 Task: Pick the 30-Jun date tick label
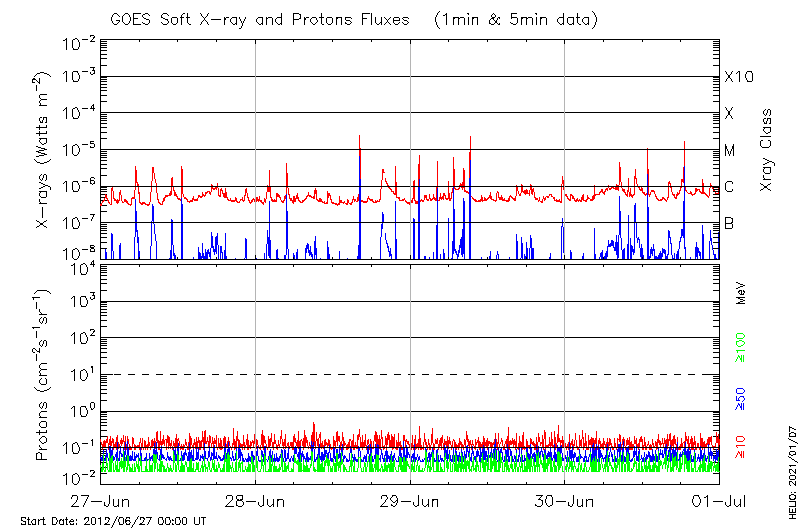(565, 500)
